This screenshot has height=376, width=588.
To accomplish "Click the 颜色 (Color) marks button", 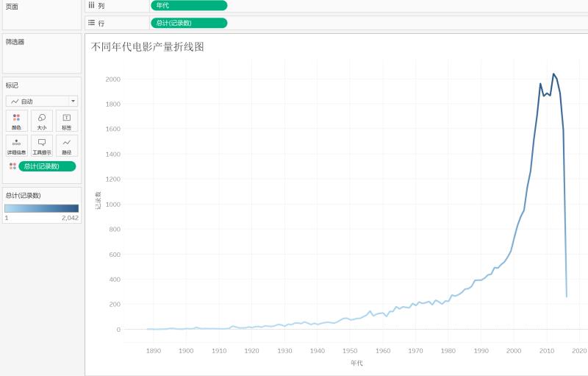I will click(16, 121).
